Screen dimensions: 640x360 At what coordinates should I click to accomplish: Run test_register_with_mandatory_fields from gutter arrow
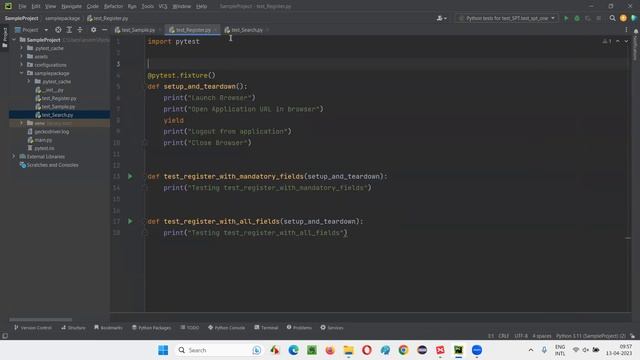pos(130,176)
